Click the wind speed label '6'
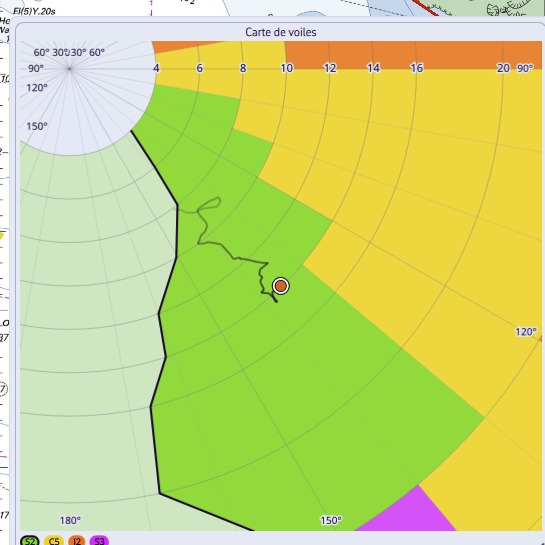The image size is (545, 545). (200, 68)
